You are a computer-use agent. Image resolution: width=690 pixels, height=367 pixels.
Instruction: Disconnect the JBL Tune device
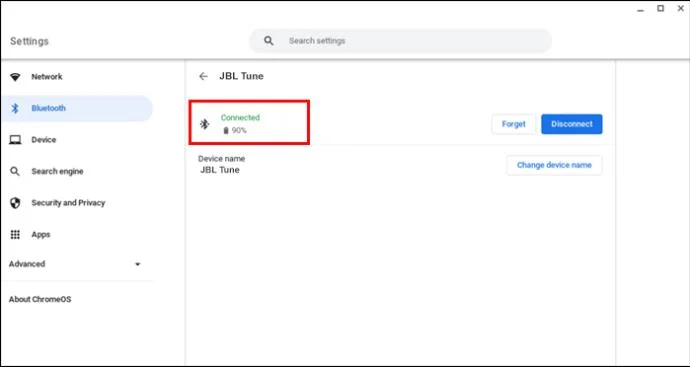[572, 124]
